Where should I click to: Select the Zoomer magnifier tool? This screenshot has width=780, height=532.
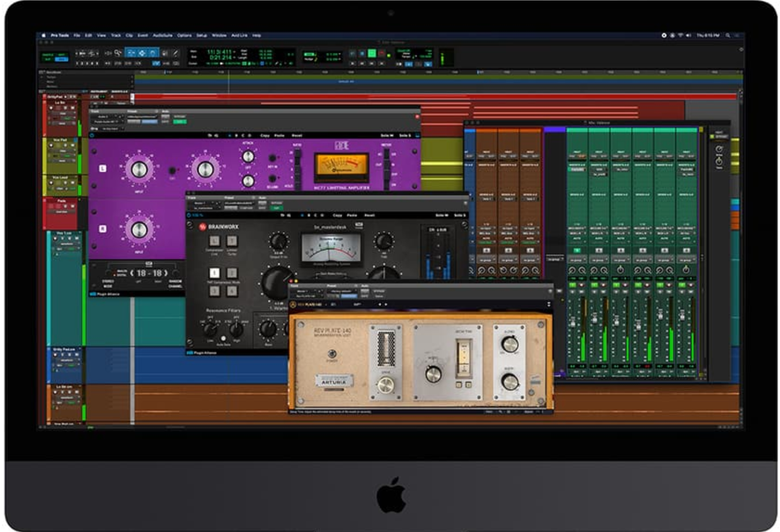pyautogui.click(x=118, y=53)
